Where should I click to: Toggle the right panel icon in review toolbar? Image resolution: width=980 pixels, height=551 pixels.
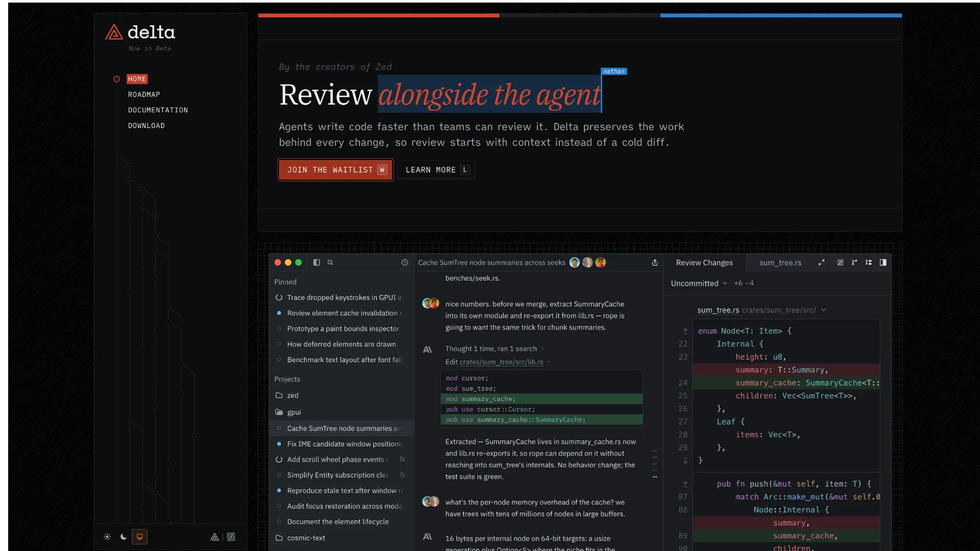coord(883,262)
